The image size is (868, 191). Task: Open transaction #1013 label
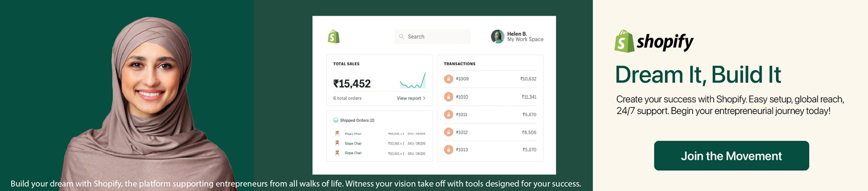tap(462, 149)
